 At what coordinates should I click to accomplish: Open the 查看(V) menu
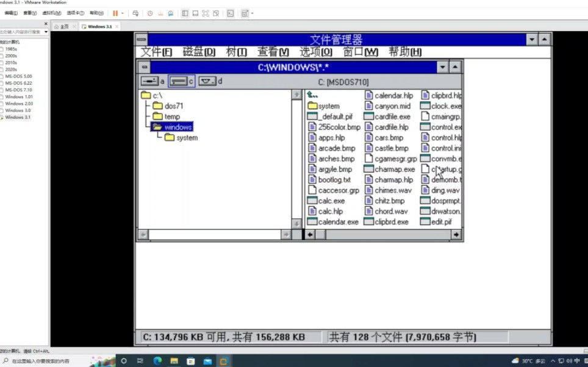[273, 52]
